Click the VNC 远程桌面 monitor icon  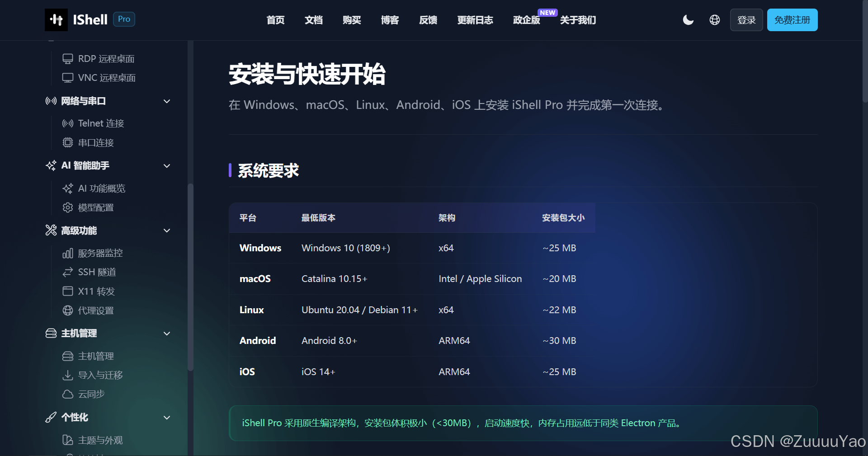tap(68, 78)
